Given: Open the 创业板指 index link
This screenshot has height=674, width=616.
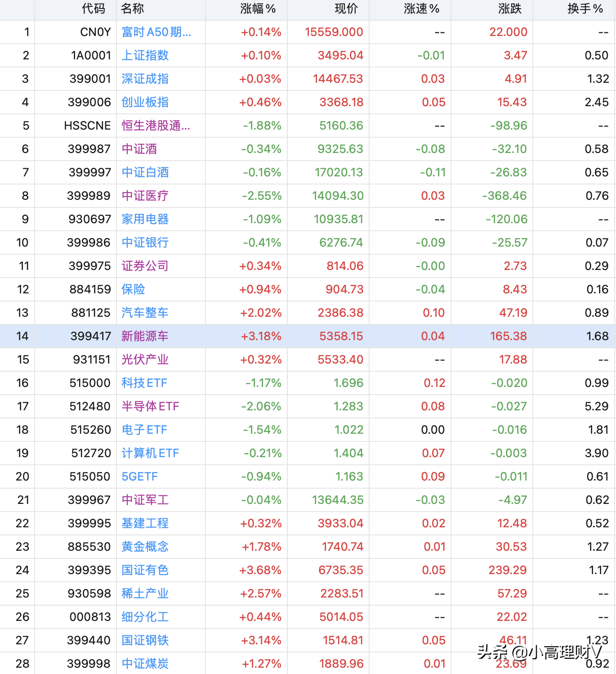Looking at the screenshot, I should click(x=145, y=102).
